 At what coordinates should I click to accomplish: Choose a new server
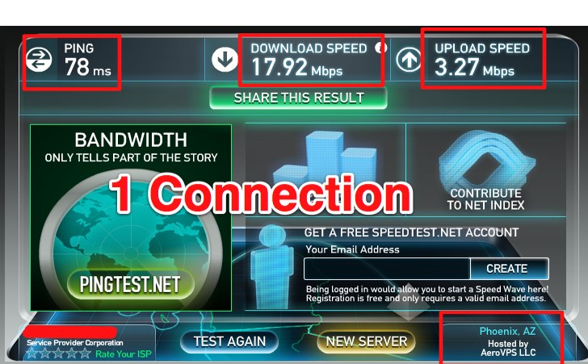coord(367,341)
